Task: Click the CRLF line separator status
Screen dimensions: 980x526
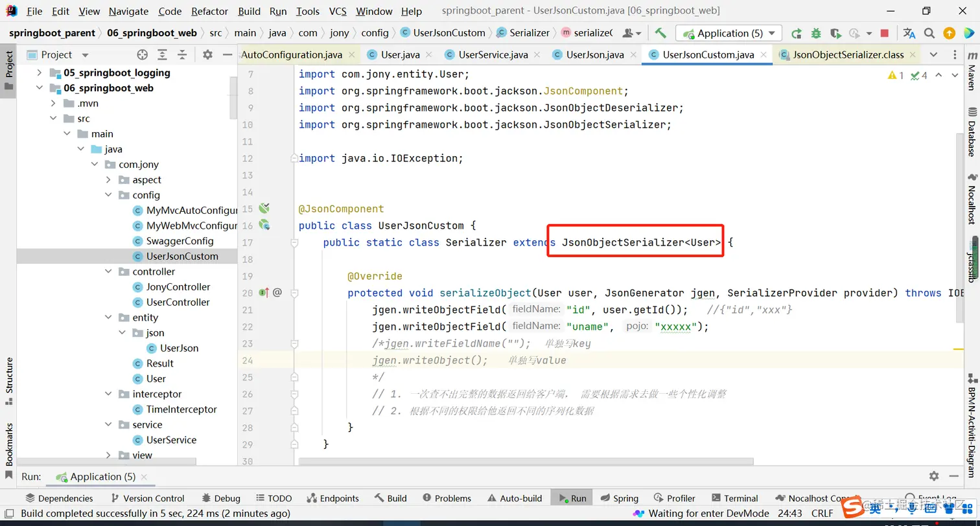Action: pos(822,514)
